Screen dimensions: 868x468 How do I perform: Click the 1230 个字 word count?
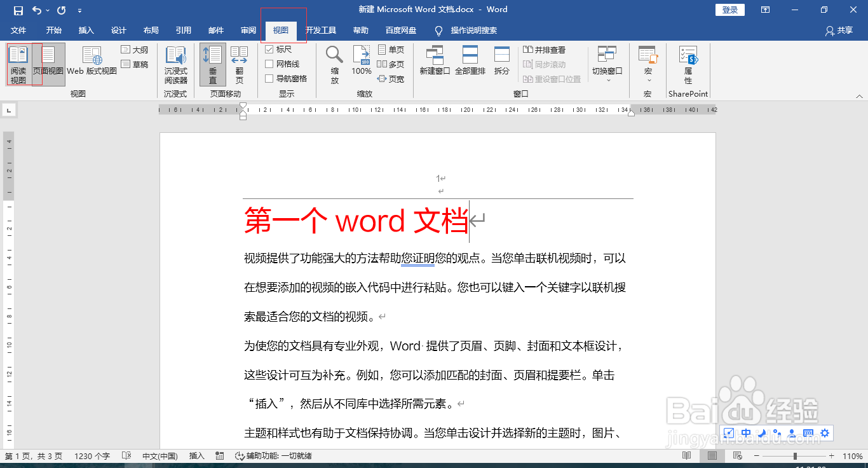[92, 456]
